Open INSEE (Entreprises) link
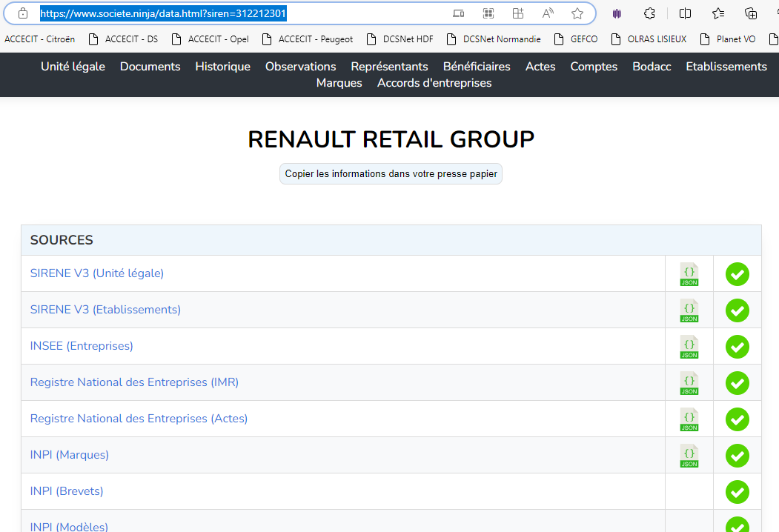The height and width of the screenshot is (532, 779). [x=82, y=346]
